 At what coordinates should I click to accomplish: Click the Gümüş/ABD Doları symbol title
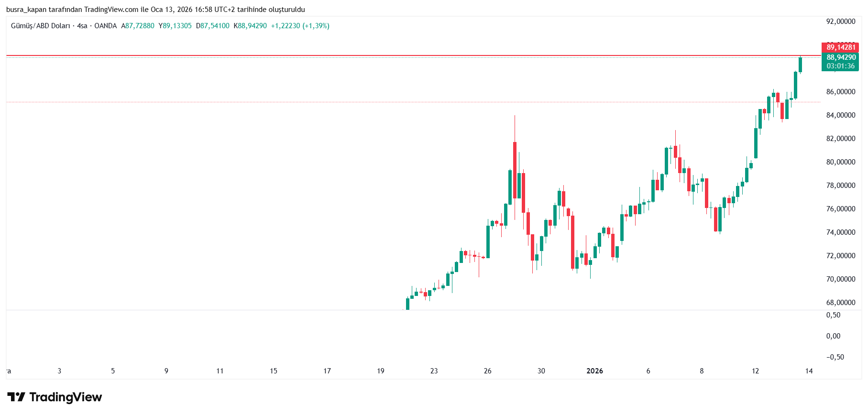point(40,26)
